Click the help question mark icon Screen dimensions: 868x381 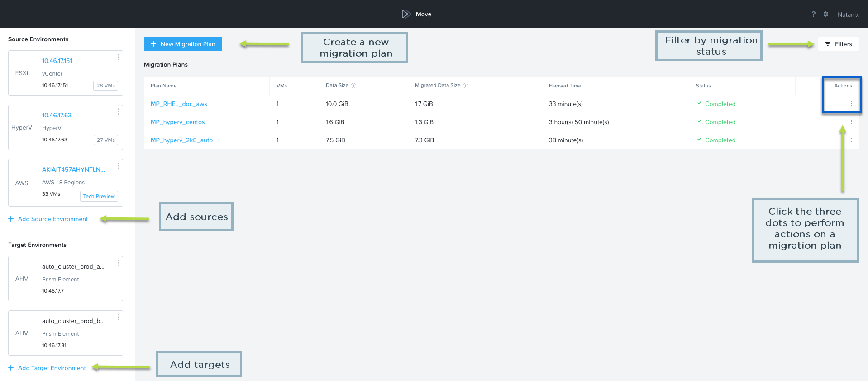point(813,14)
